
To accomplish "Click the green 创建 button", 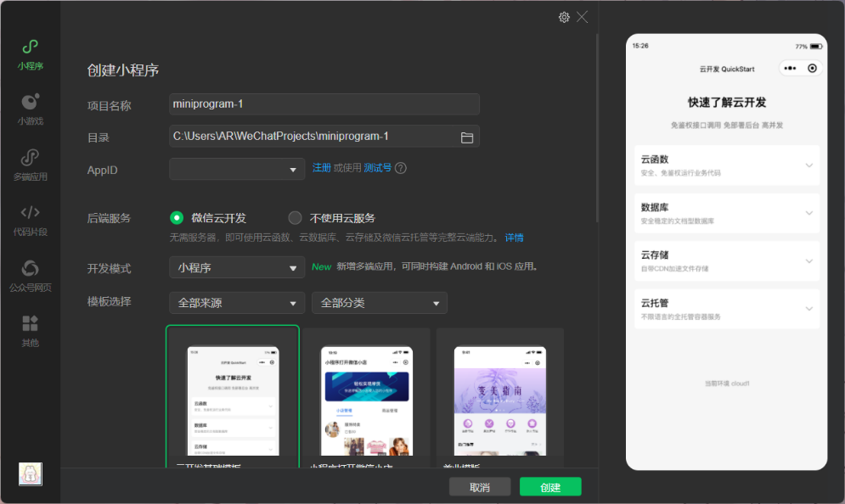I will click(x=550, y=487).
